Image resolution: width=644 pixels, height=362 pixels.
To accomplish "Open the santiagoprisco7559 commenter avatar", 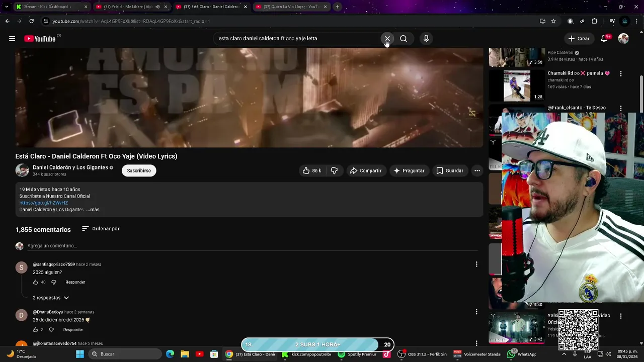I will click(x=21, y=267).
